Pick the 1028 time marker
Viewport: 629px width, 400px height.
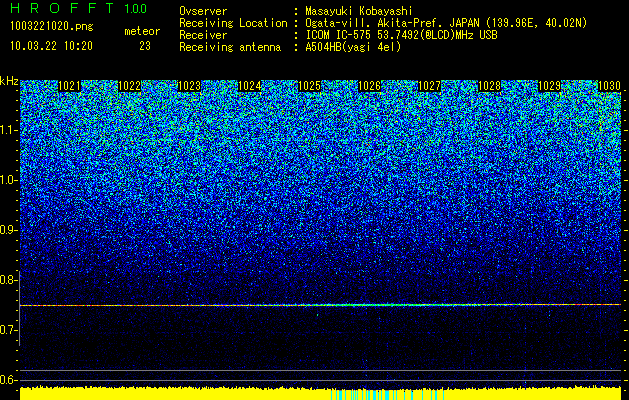pos(489,86)
